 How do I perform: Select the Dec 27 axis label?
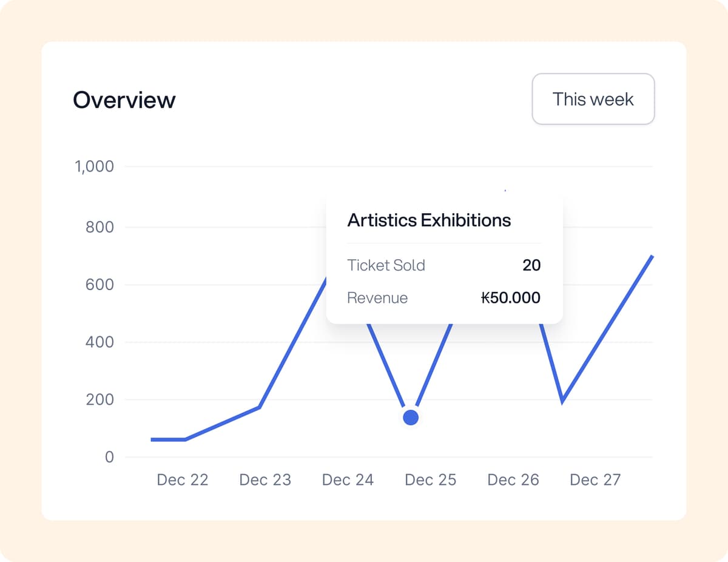point(595,479)
